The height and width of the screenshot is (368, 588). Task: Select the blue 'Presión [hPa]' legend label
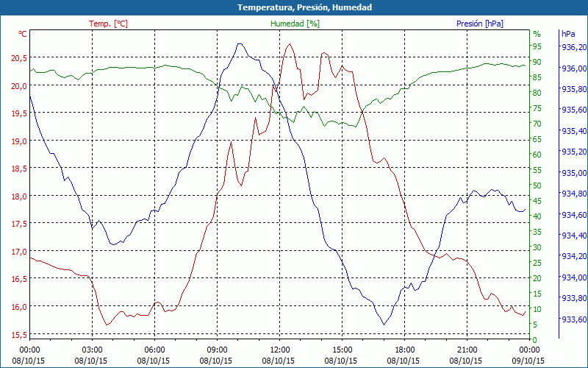click(480, 24)
